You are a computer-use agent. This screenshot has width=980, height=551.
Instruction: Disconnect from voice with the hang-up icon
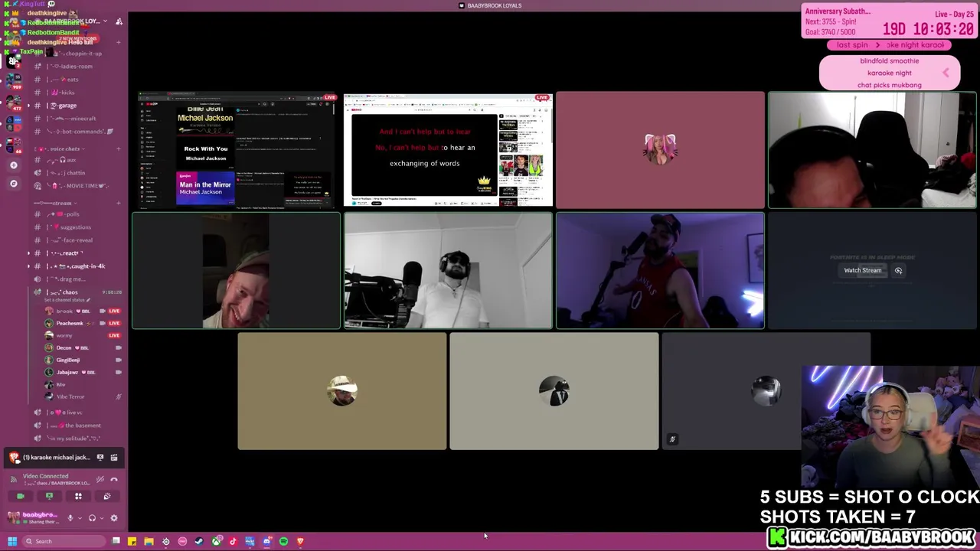tap(114, 479)
